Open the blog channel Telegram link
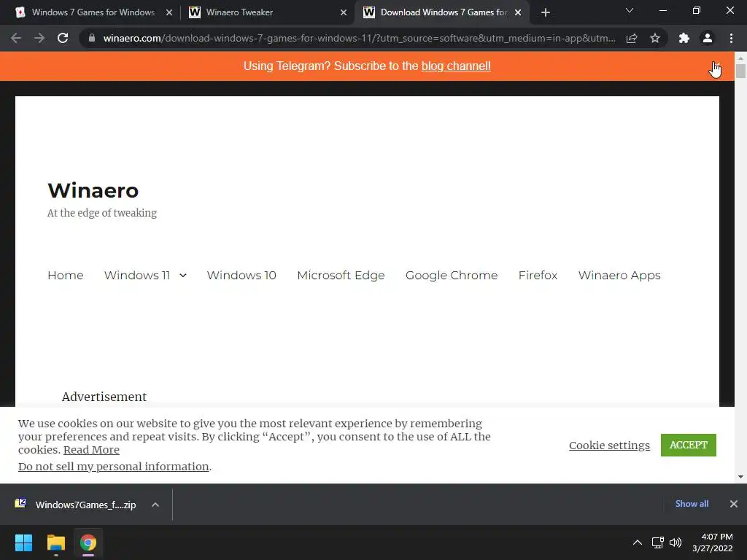The image size is (747, 560). coord(456,66)
